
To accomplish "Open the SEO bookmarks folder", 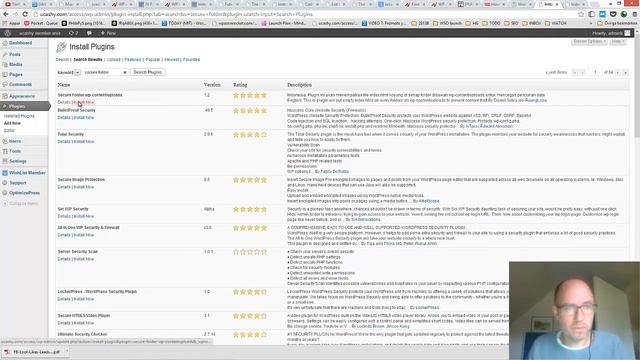I will [511, 24].
